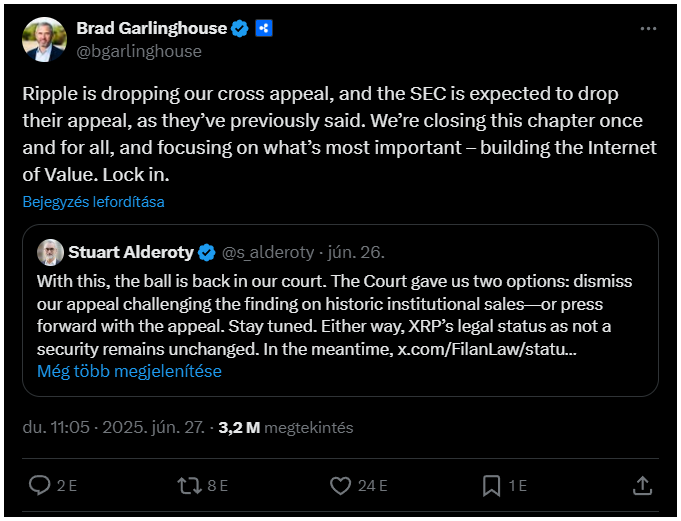Click the share upload icon
Image resolution: width=681 pixels, height=521 pixels.
tap(642, 485)
